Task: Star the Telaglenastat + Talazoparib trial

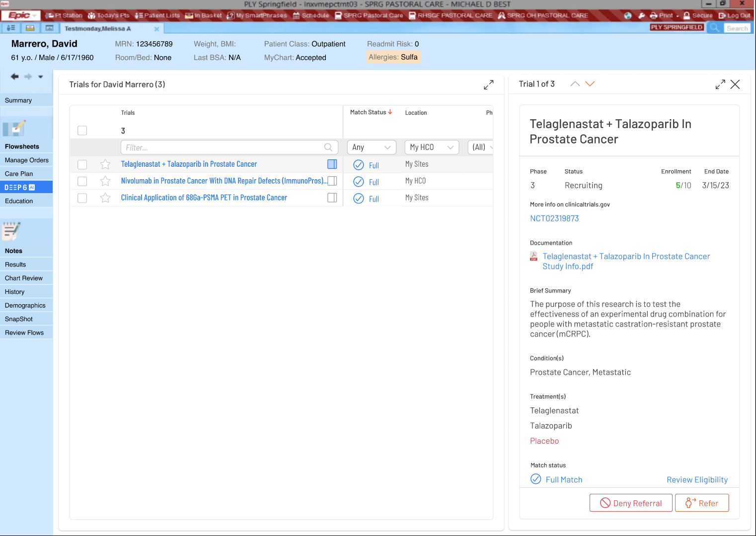Action: (105, 164)
